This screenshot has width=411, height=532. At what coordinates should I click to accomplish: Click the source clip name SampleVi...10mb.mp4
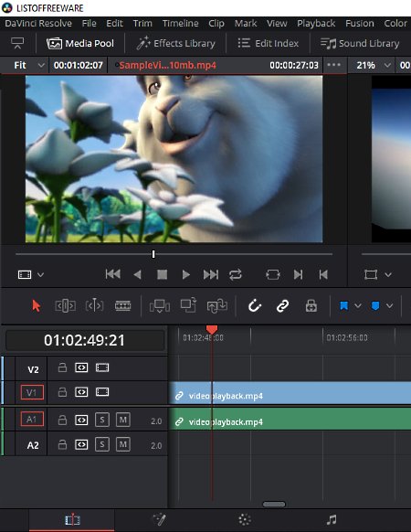[167, 65]
